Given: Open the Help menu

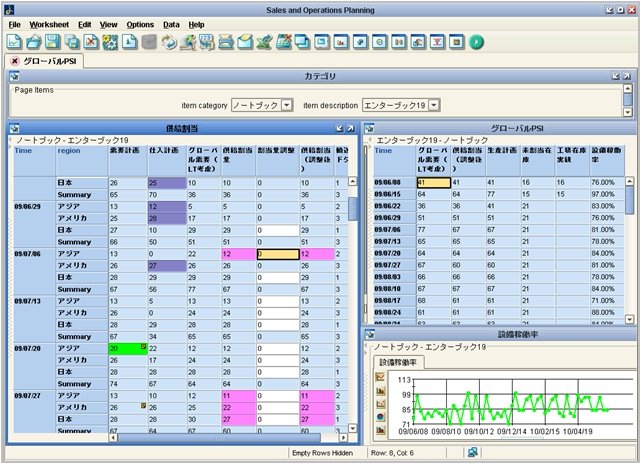Looking at the screenshot, I should point(196,25).
